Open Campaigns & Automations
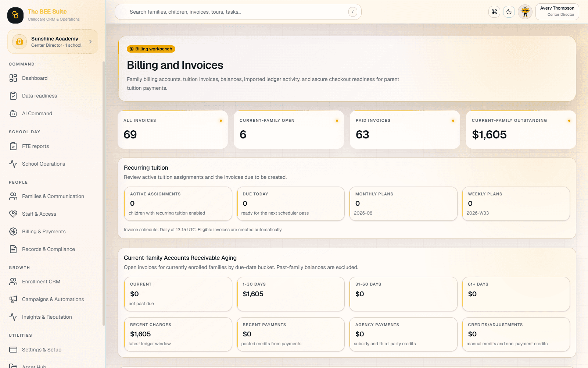The width and height of the screenshot is (588, 368). pyautogui.click(x=53, y=299)
